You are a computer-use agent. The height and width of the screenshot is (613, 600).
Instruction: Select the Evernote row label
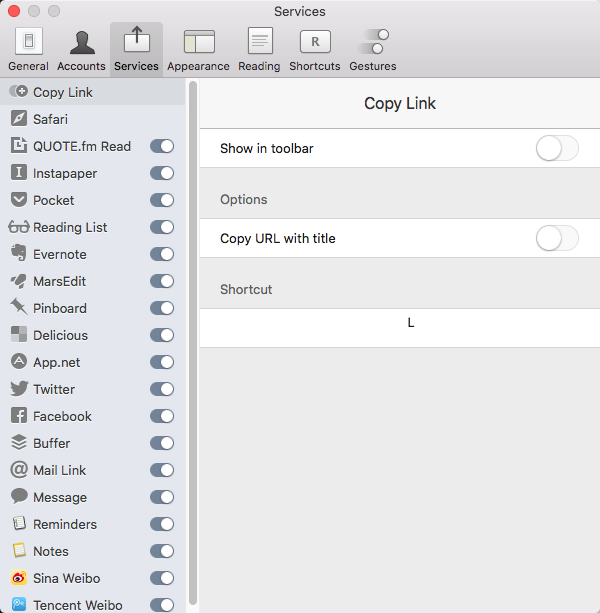pos(60,254)
